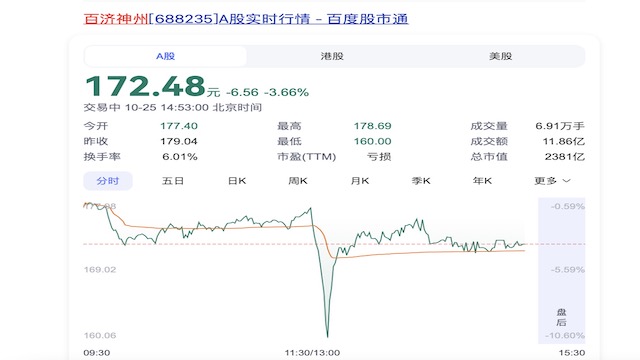The height and width of the screenshot is (360, 640).
Task: Click the current price 172.48
Action: click(x=145, y=86)
